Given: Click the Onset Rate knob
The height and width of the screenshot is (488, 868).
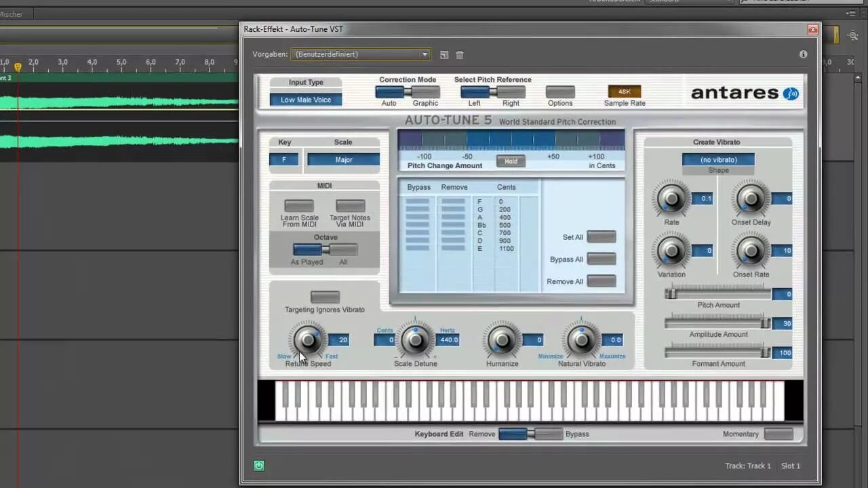Looking at the screenshot, I should coord(751,251).
